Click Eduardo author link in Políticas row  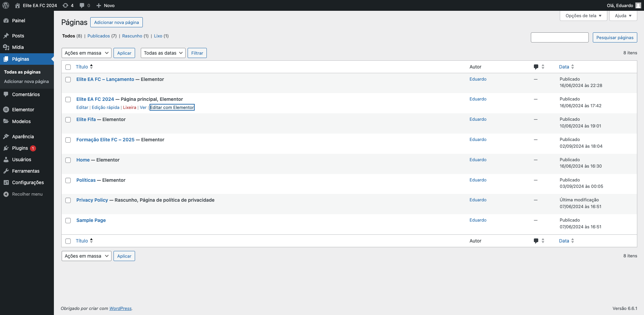(478, 180)
